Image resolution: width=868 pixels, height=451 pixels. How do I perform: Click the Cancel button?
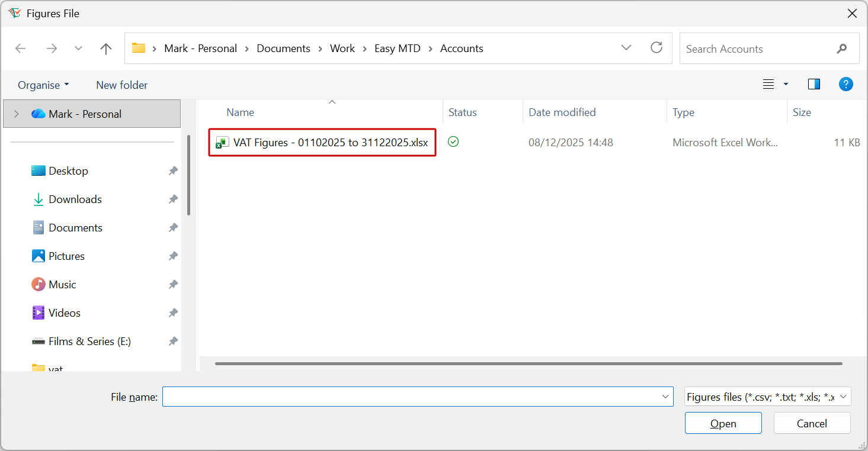[812, 423]
